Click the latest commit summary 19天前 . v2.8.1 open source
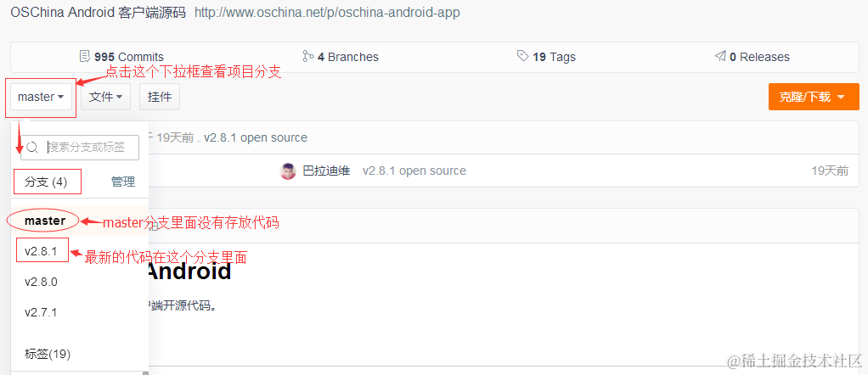 [x=231, y=137]
